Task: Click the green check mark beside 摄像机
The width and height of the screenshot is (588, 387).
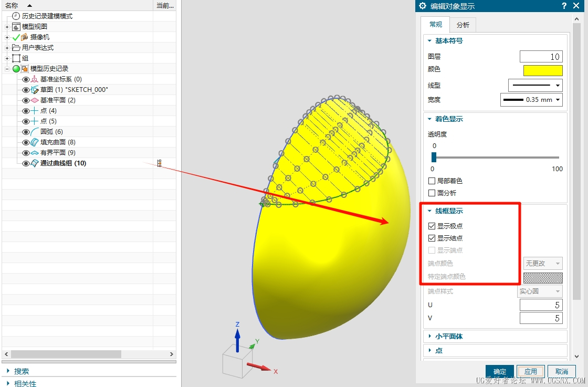Action: click(16, 37)
